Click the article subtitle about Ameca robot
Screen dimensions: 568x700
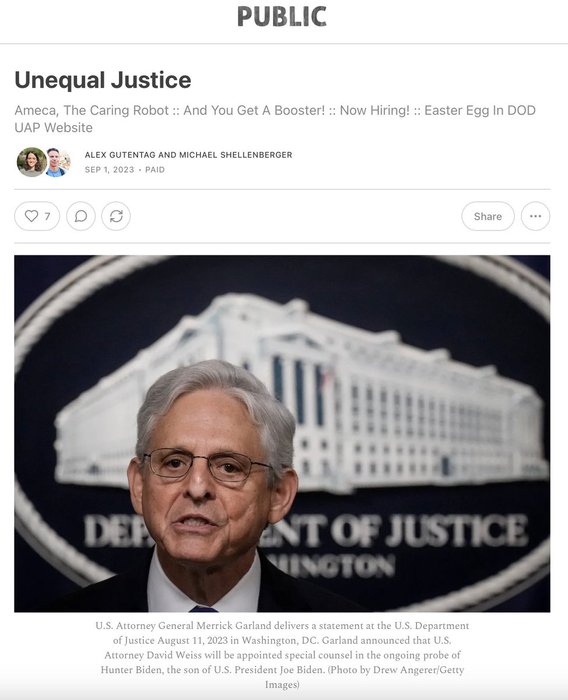coord(275,119)
